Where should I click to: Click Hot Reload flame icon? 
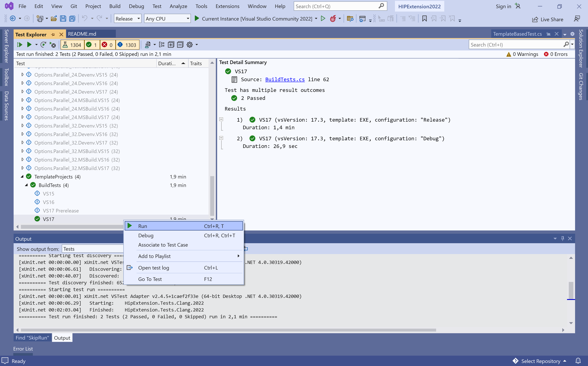point(333,19)
